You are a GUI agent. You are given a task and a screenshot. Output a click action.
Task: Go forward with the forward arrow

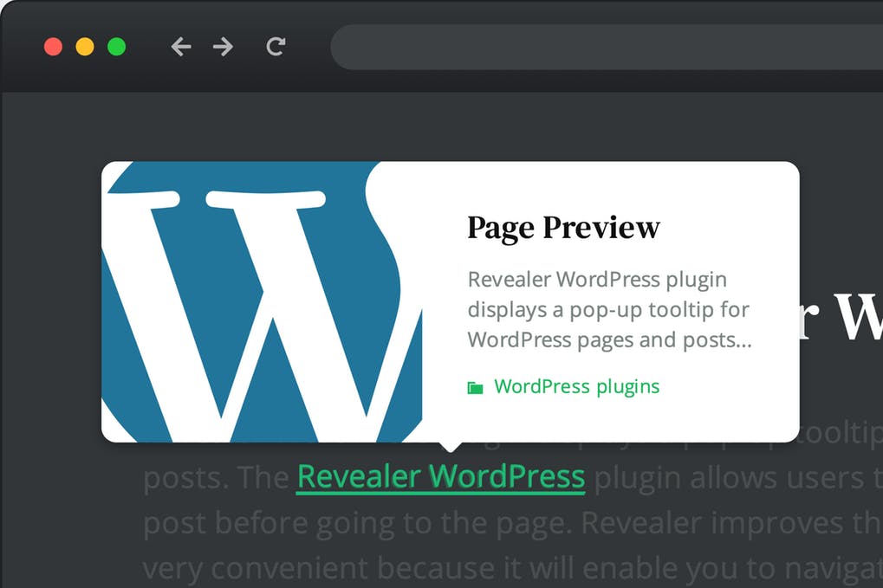tap(223, 47)
